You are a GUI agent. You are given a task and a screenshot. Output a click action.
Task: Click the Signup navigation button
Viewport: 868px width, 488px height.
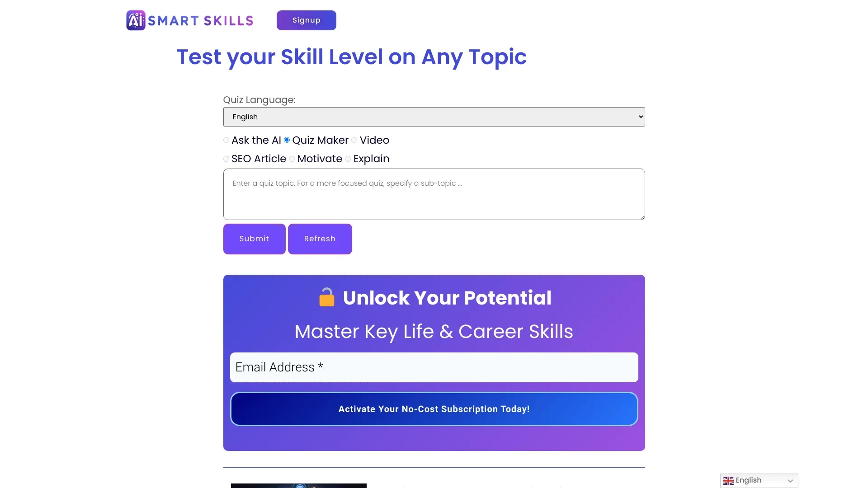click(x=306, y=20)
